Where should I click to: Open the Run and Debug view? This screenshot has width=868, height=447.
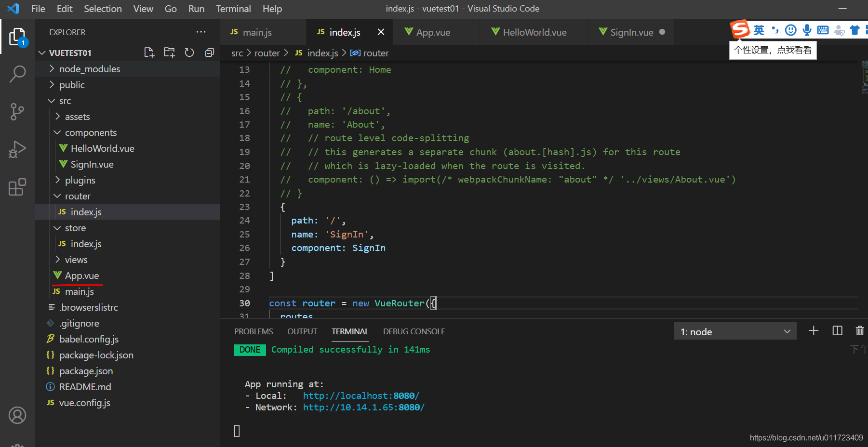coord(17,149)
